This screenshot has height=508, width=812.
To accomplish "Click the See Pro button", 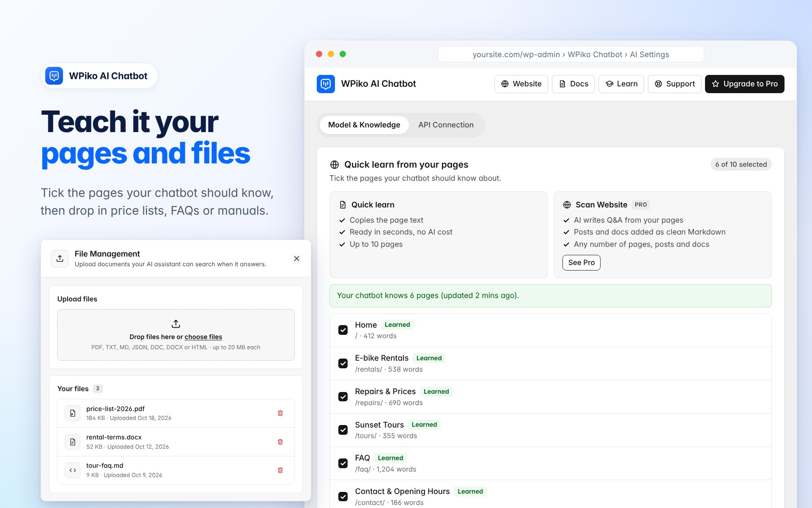I will tap(582, 262).
